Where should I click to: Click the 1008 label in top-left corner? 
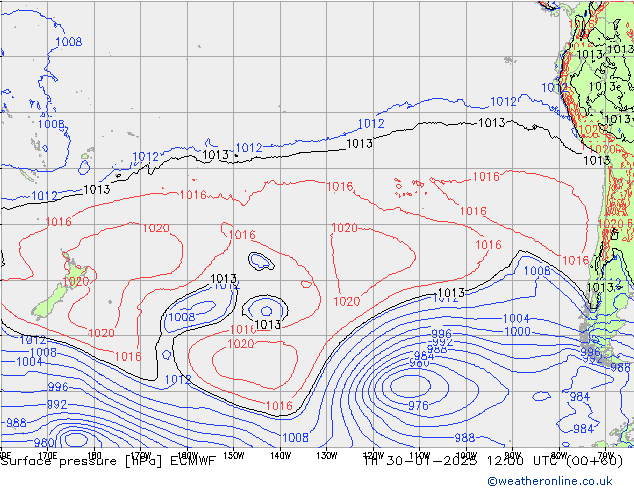click(68, 42)
